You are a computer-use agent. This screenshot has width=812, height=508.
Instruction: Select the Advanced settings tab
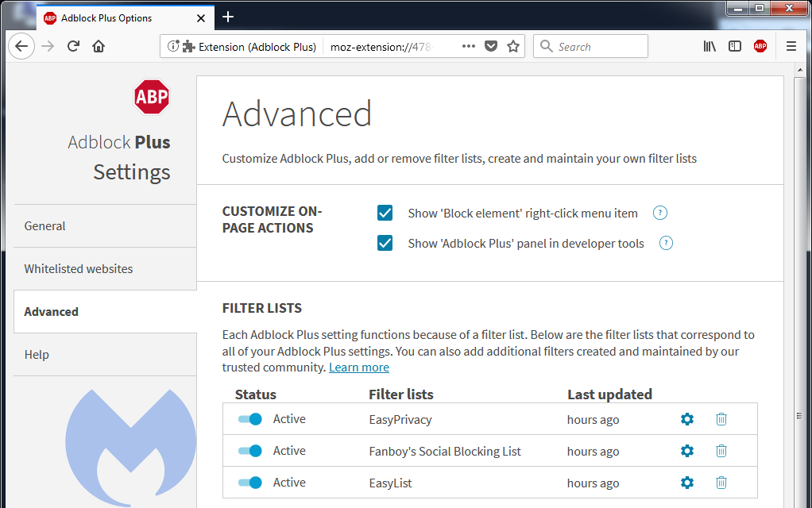(x=105, y=312)
